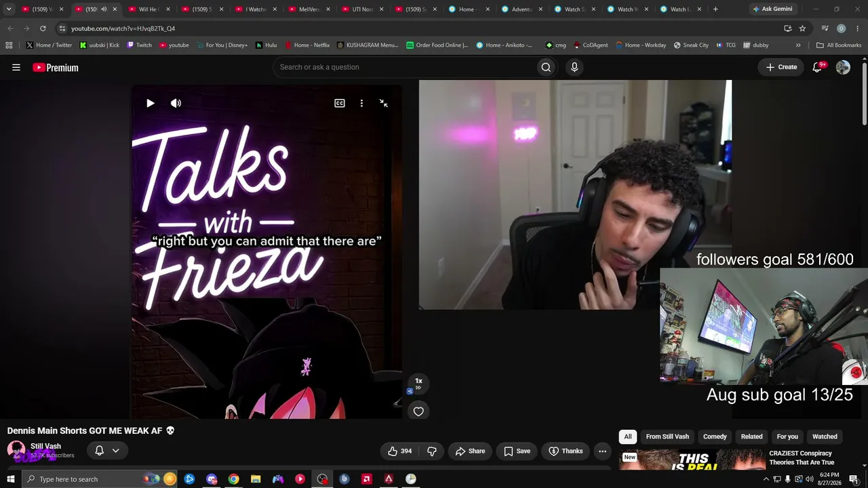Select the Comedy filter chip
Viewport: 868px width, 488px height.
click(x=715, y=436)
